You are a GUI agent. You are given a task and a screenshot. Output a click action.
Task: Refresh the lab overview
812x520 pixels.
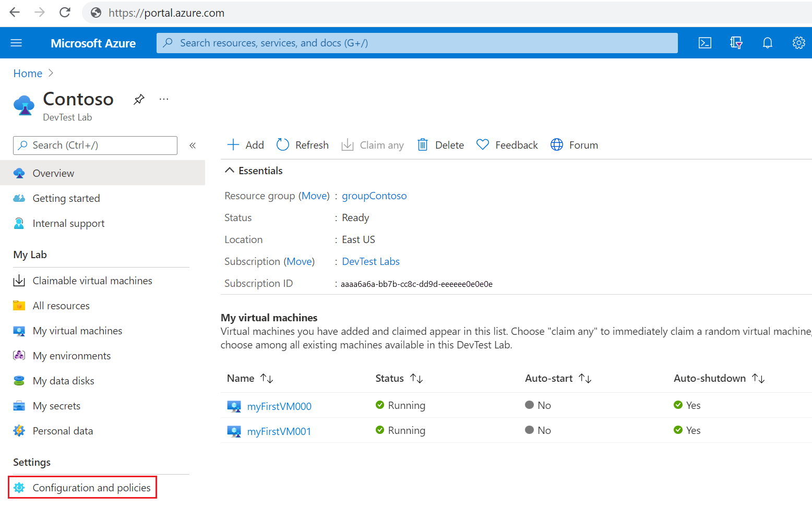pyautogui.click(x=303, y=145)
